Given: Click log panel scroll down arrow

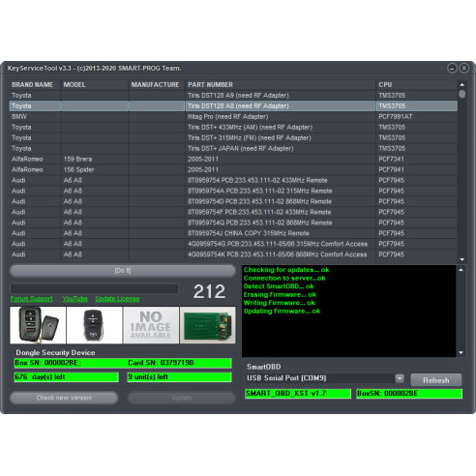Looking at the screenshot, I should (x=461, y=353).
